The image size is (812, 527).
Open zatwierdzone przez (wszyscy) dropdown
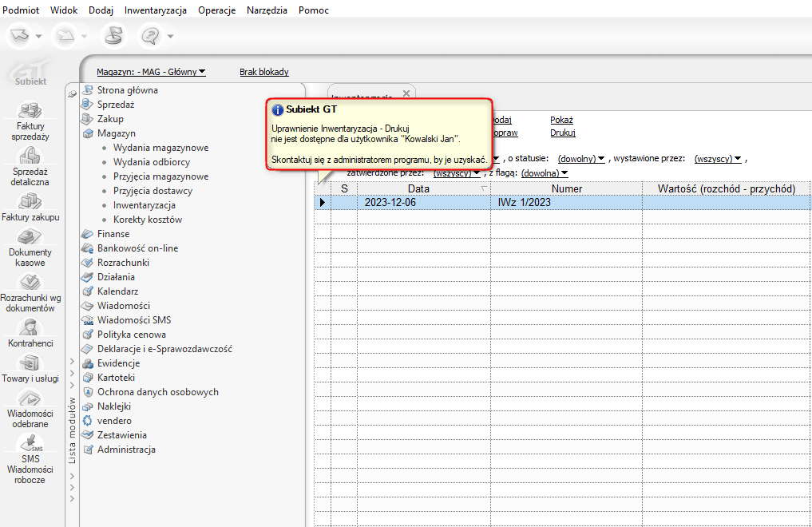[x=456, y=173]
